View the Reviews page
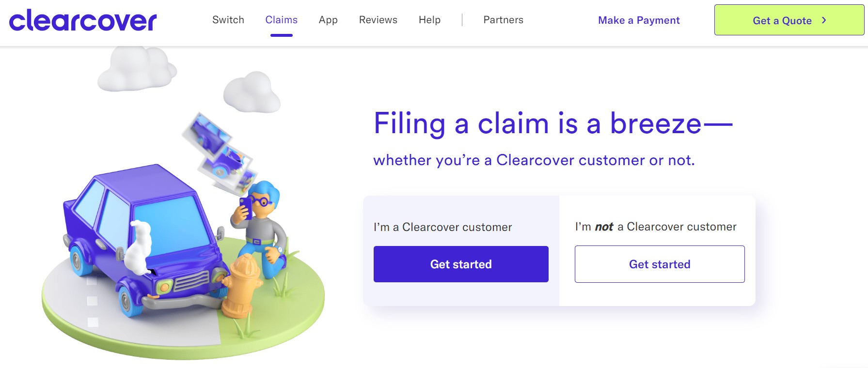This screenshot has height=368, width=868. [x=378, y=20]
